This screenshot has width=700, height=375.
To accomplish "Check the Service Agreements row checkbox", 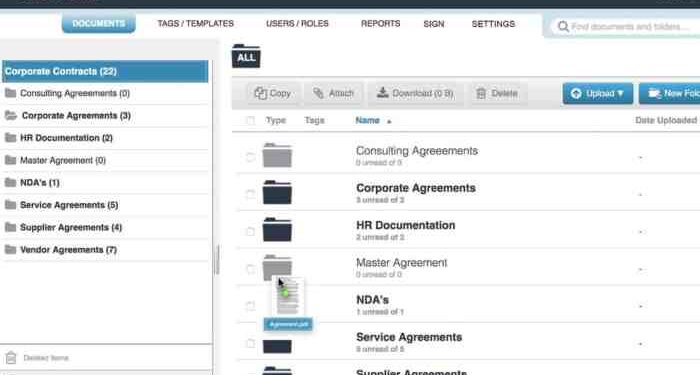I will (x=250, y=343).
